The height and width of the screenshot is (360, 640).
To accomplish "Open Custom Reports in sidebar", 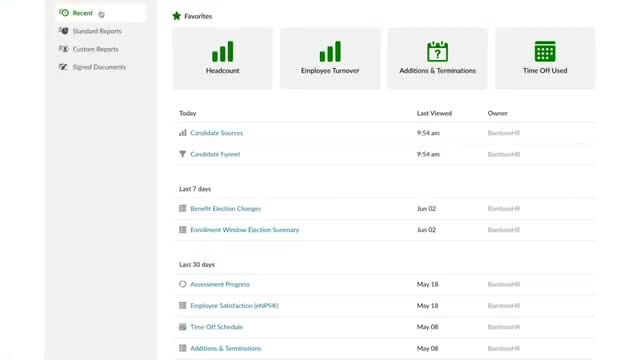I will click(95, 49).
